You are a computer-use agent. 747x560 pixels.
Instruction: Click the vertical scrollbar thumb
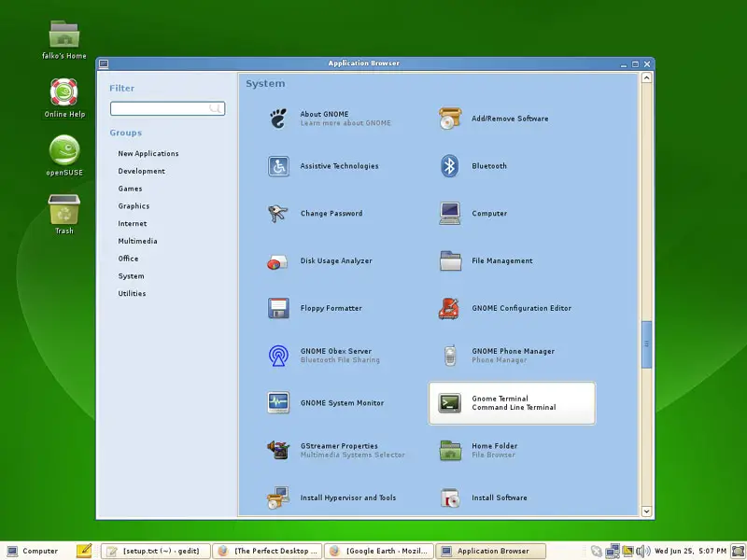pos(646,344)
